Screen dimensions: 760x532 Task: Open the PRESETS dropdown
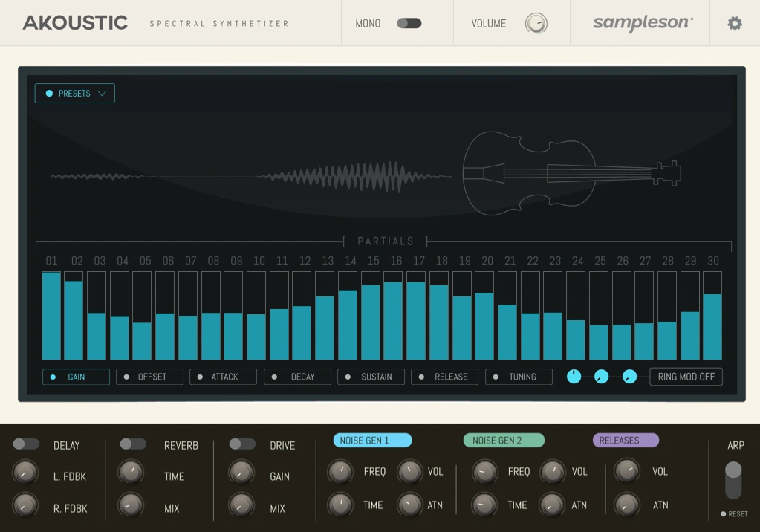pyautogui.click(x=74, y=93)
